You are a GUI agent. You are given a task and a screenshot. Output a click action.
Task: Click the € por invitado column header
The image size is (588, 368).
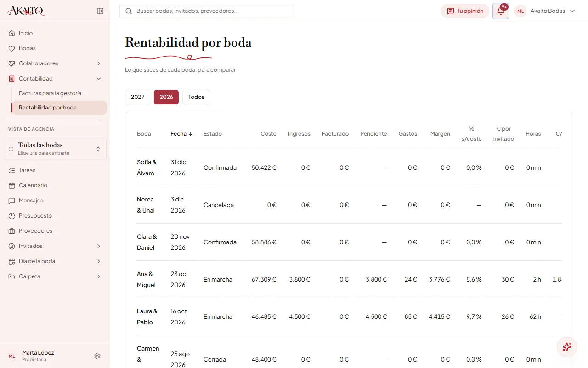tap(503, 134)
